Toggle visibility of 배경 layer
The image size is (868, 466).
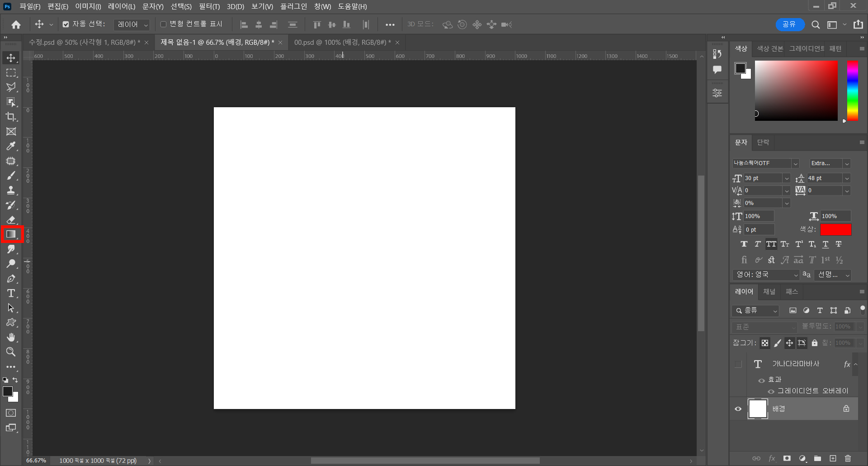tap(738, 409)
